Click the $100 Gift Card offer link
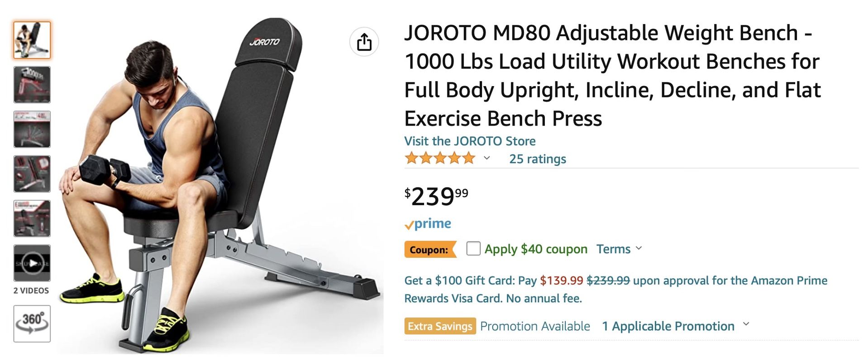Screen dimensions: 868x357 (616, 289)
